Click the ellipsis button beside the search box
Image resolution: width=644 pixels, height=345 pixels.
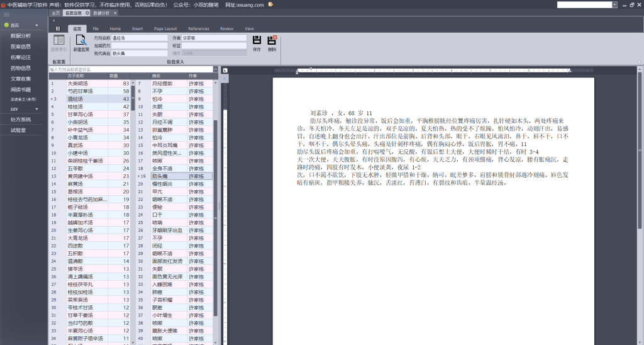pyautogui.click(x=214, y=69)
